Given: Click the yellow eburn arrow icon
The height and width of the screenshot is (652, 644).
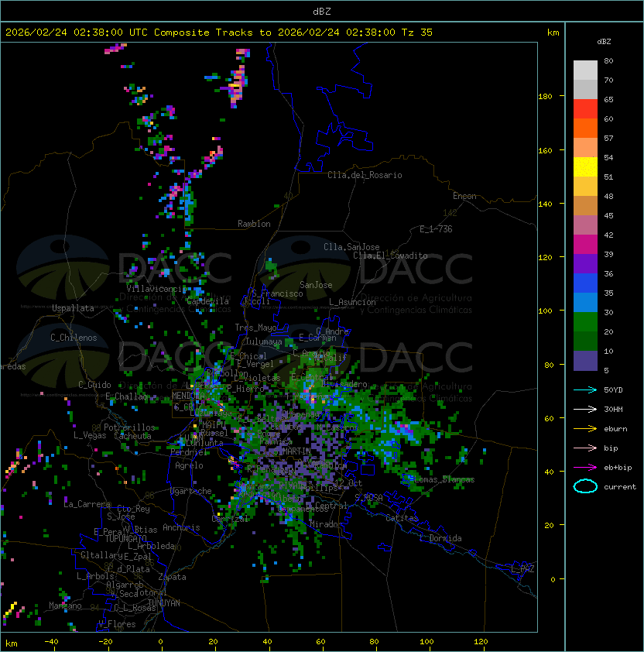Looking at the screenshot, I should 585,429.
